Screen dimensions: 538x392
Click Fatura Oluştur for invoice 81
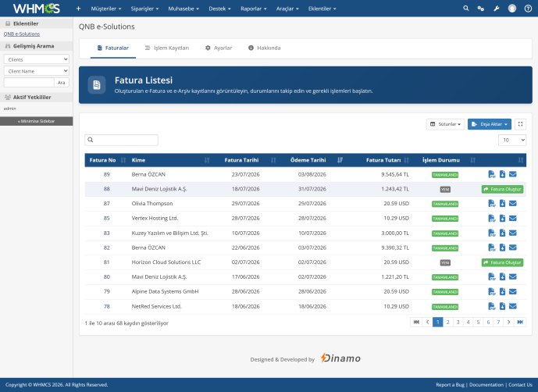point(502,262)
